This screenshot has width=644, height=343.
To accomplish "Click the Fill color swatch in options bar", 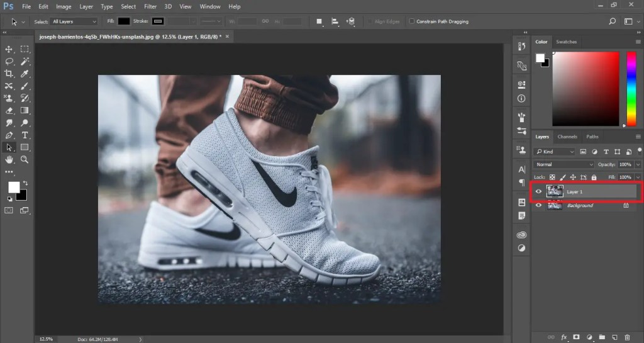I will coord(124,21).
